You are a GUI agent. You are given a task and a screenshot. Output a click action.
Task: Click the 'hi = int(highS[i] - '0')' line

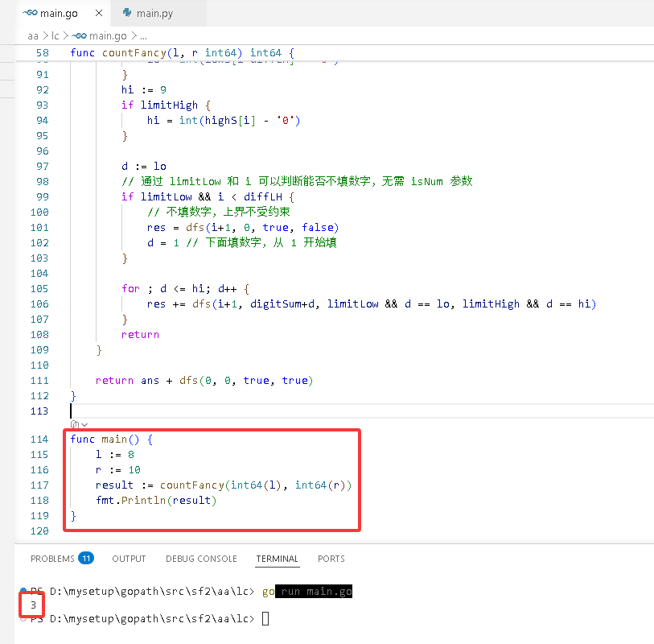(224, 120)
